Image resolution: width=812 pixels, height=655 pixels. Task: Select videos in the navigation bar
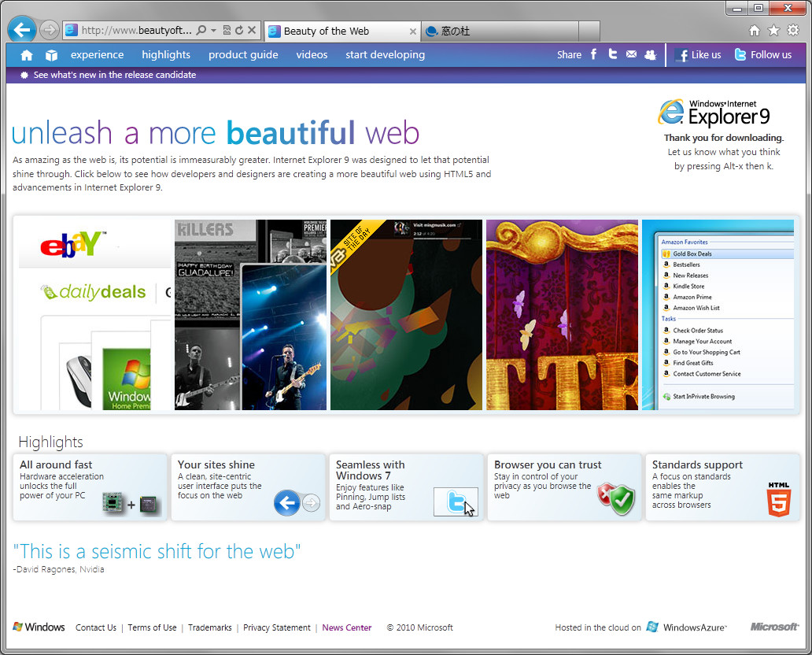[x=312, y=54]
